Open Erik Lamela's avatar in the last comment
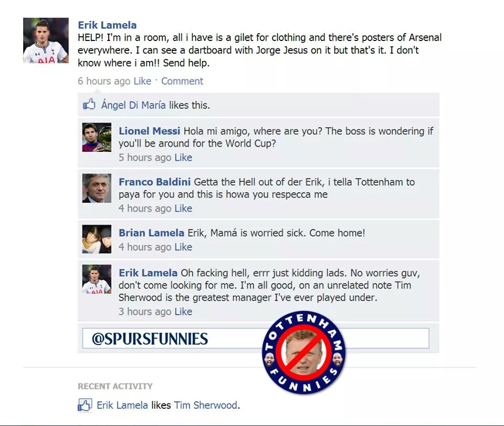This screenshot has width=504, height=426. click(97, 279)
